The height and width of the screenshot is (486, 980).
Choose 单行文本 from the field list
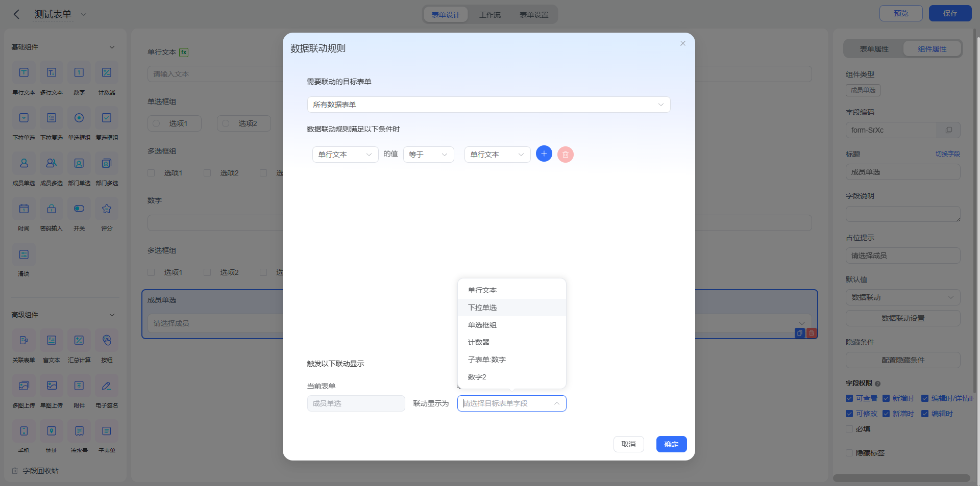512,290
